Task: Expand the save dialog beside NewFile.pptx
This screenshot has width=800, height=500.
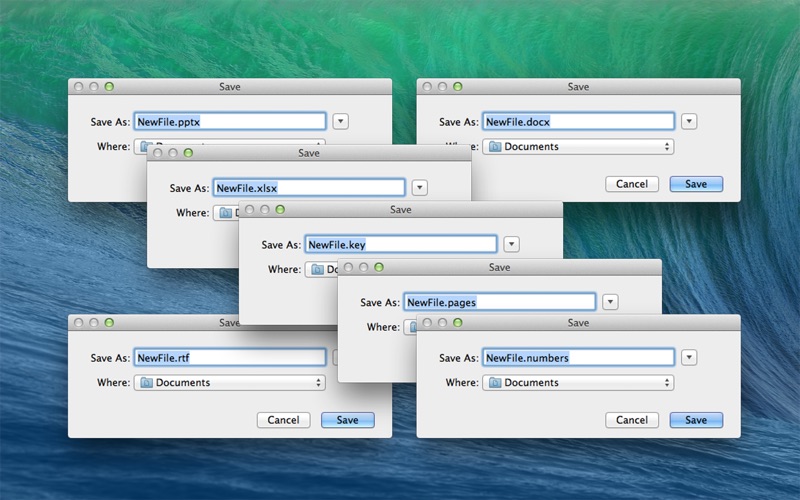Action: [340, 121]
